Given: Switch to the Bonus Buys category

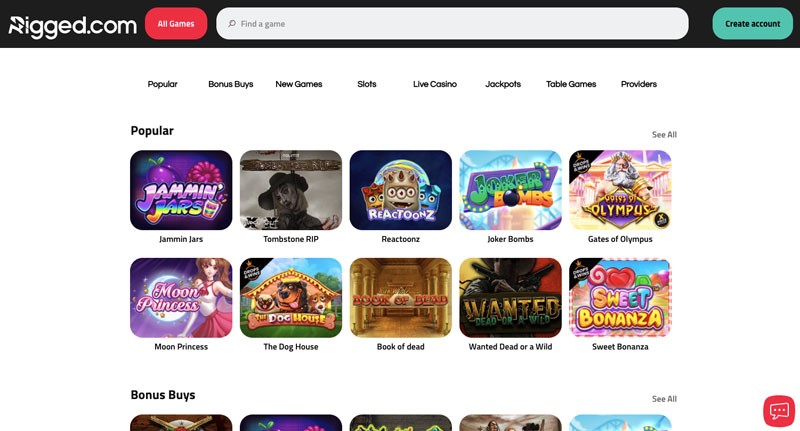Looking at the screenshot, I should click(231, 84).
